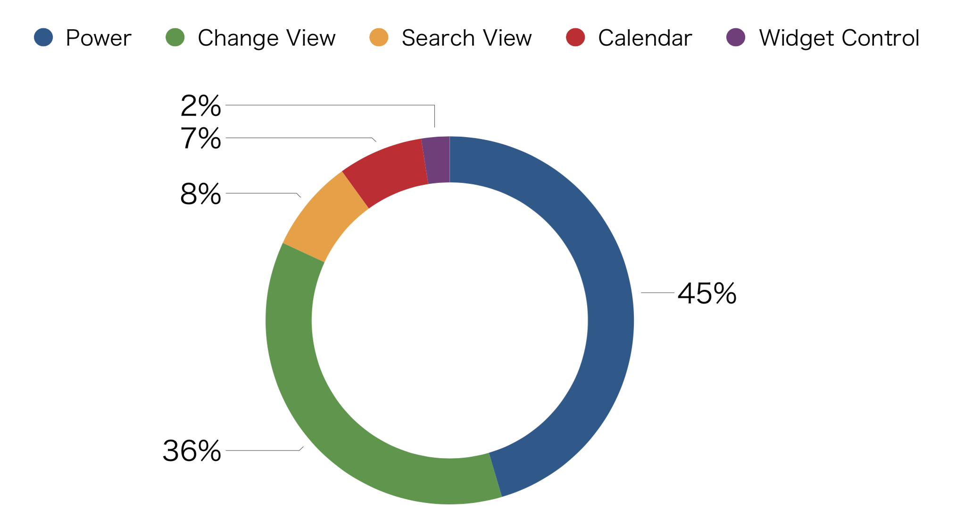The height and width of the screenshot is (527, 980).
Task: Select the Widget Control legend label
Action: (839, 38)
